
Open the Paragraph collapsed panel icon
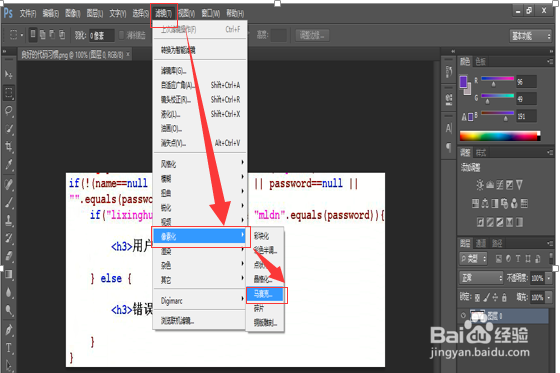point(449,147)
